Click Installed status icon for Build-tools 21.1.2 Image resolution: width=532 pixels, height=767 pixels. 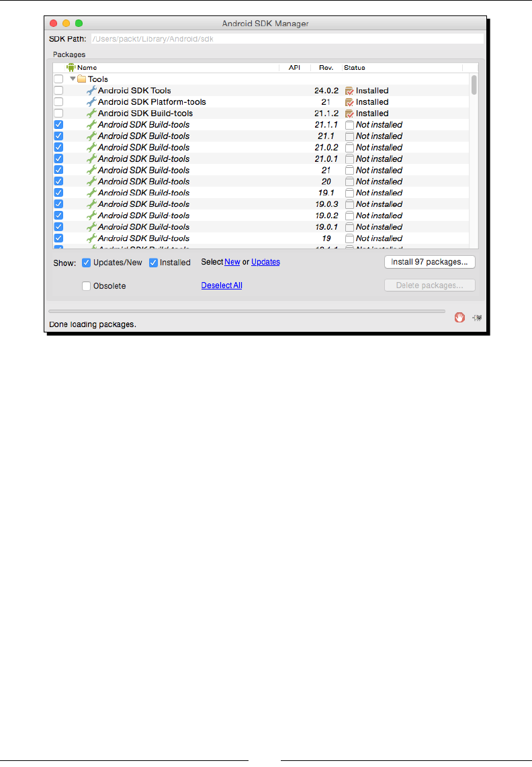click(x=349, y=114)
